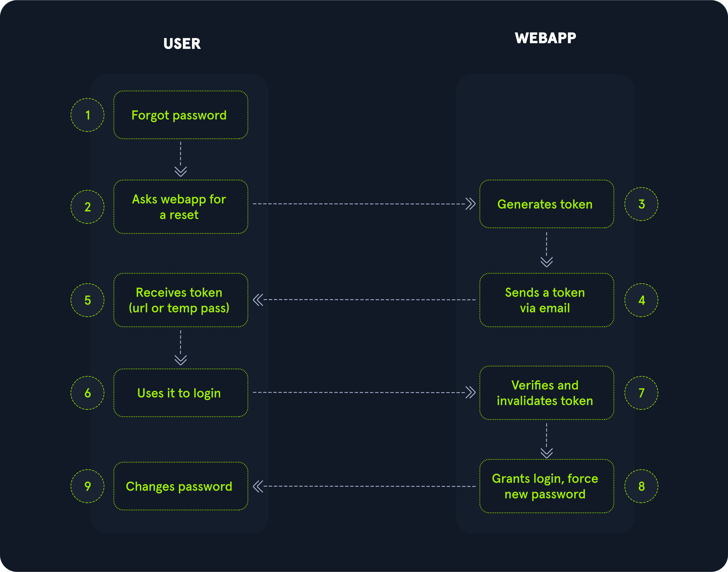
Task: Click the step 6 number circle
Action: (87, 393)
